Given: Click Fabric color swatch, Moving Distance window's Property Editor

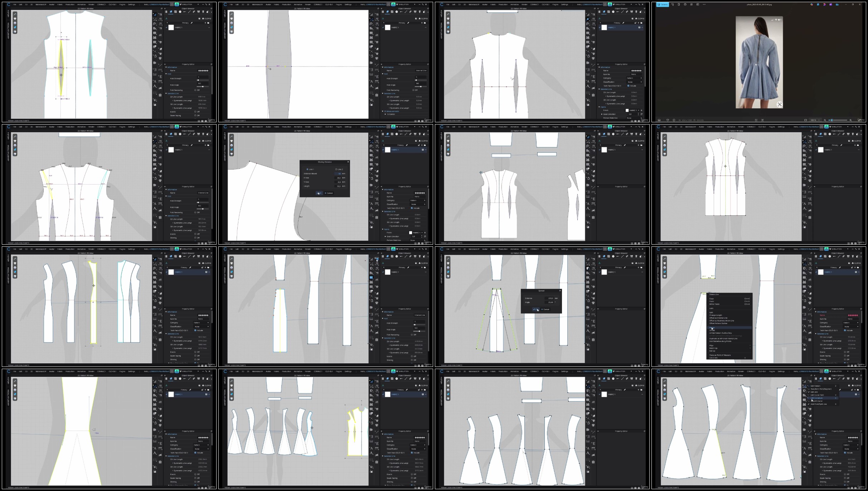Looking at the screenshot, I should 411,233.
